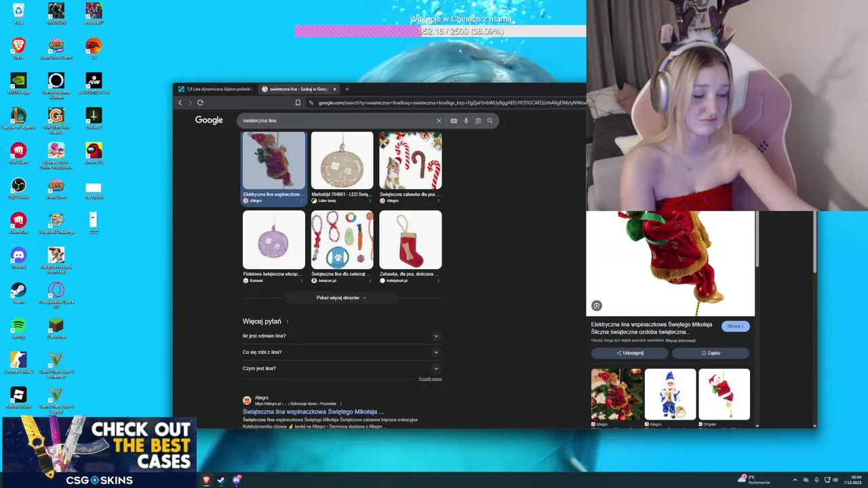This screenshot has width=868, height=488.
Task: Go back in browser history
Action: tap(180, 102)
